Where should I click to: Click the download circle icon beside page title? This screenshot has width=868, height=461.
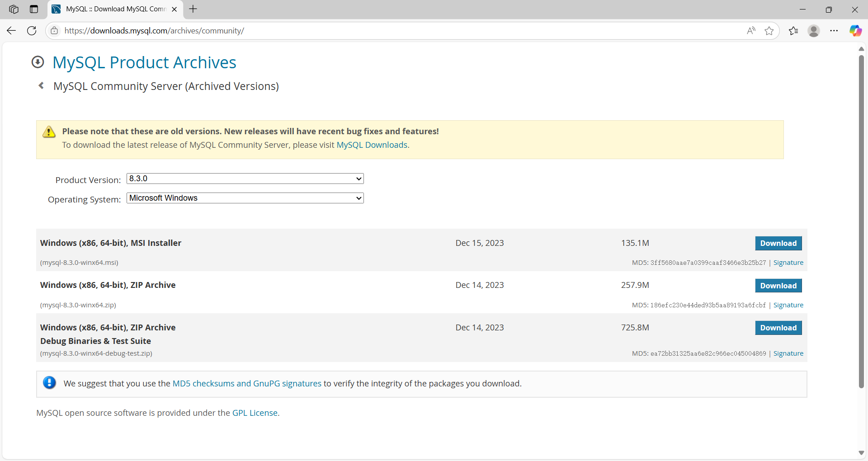tap(38, 62)
